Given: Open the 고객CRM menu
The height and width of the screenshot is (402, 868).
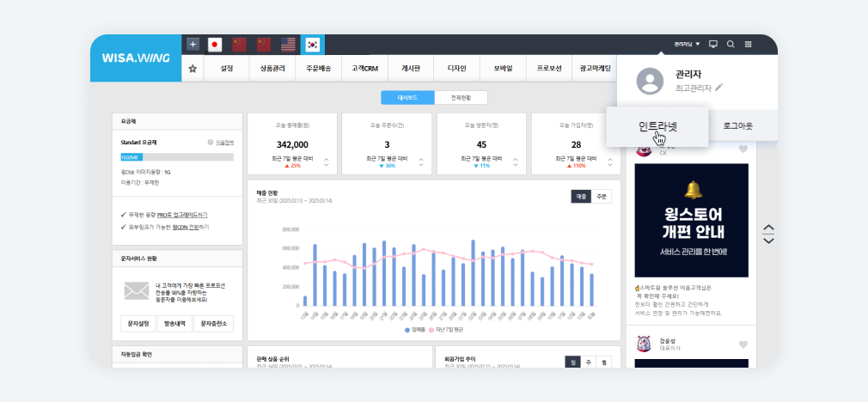Looking at the screenshot, I should pyautogui.click(x=364, y=69).
